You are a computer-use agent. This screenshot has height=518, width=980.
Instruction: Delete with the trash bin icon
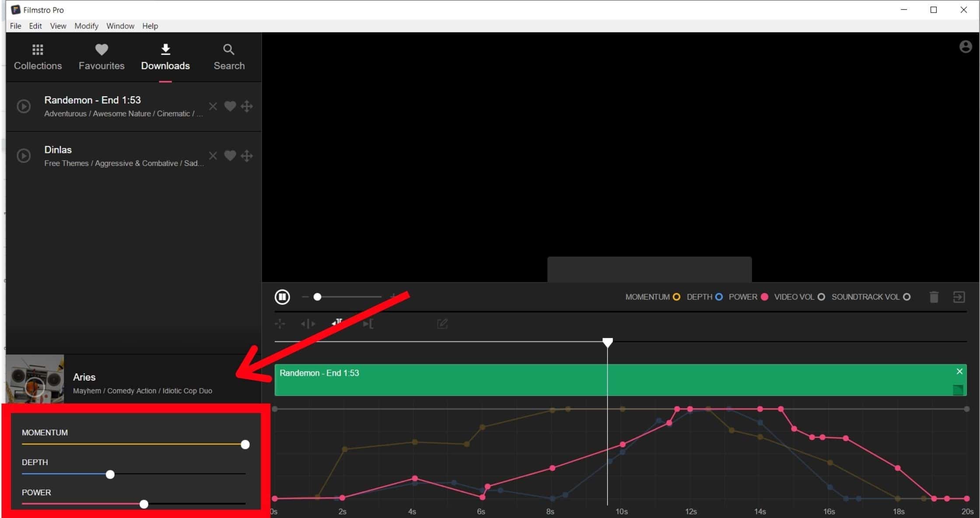934,297
